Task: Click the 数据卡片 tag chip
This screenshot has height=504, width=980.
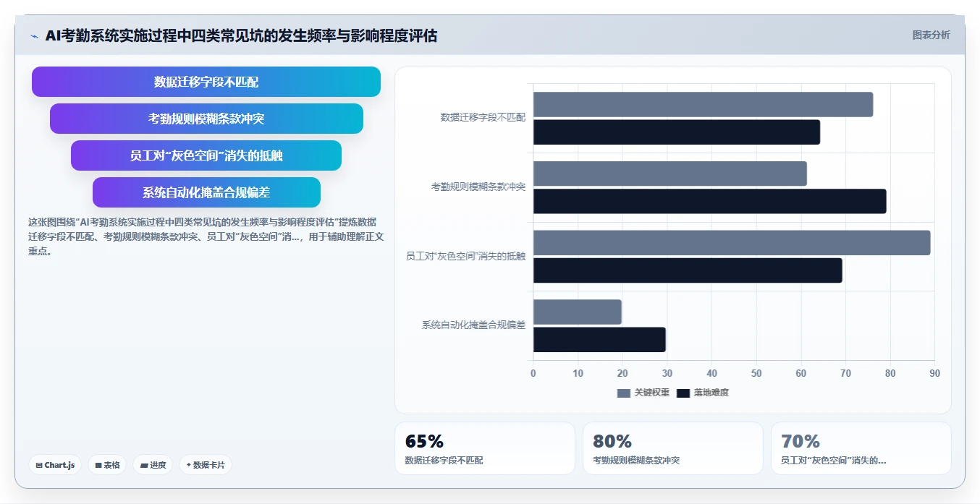Action: [206, 465]
